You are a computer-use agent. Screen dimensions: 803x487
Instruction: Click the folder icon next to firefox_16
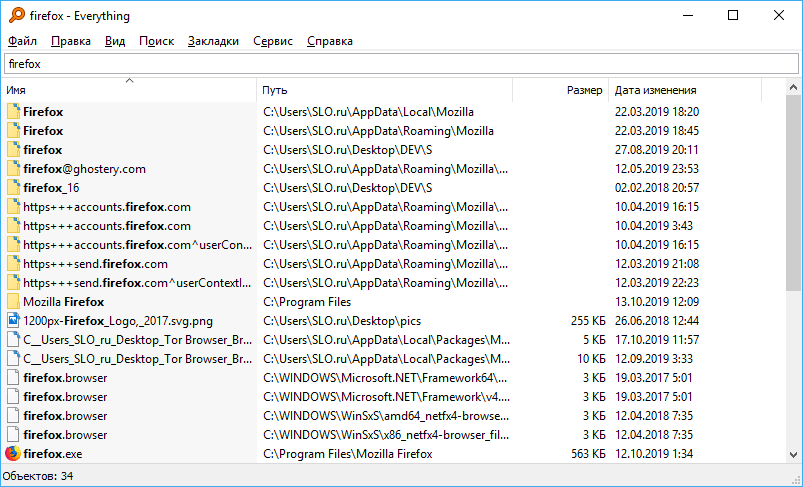(13, 188)
